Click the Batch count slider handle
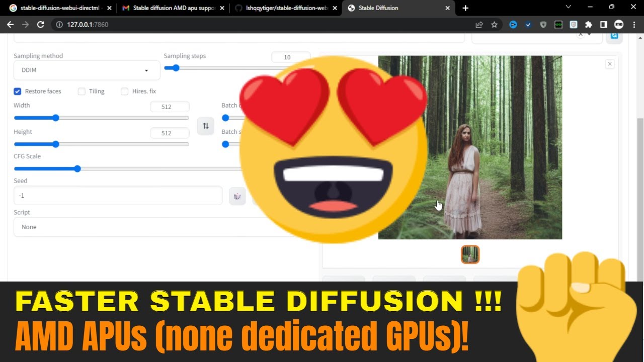The image size is (644, 362). click(x=225, y=118)
